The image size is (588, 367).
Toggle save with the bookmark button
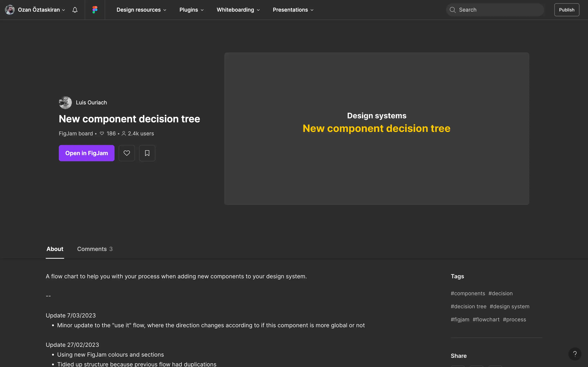(147, 153)
